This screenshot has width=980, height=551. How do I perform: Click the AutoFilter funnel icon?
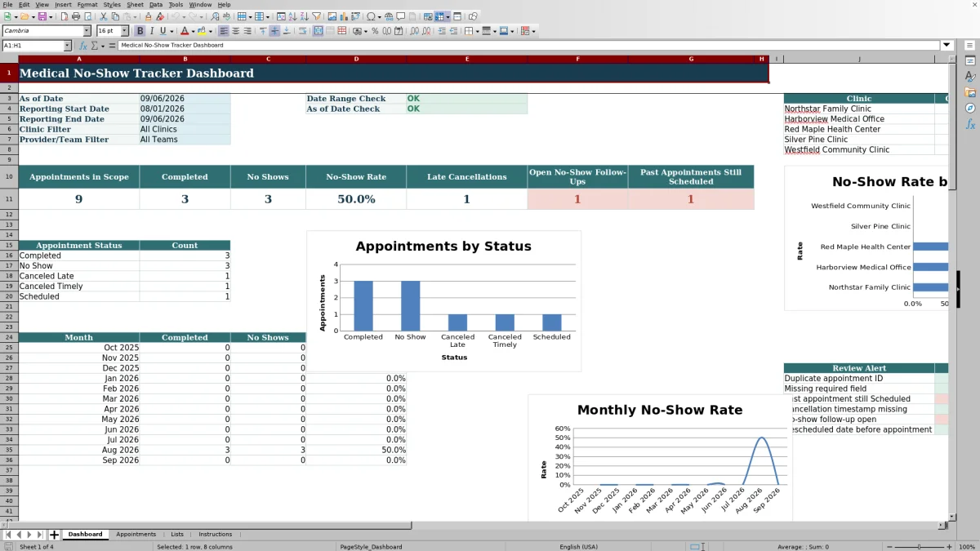316,16
